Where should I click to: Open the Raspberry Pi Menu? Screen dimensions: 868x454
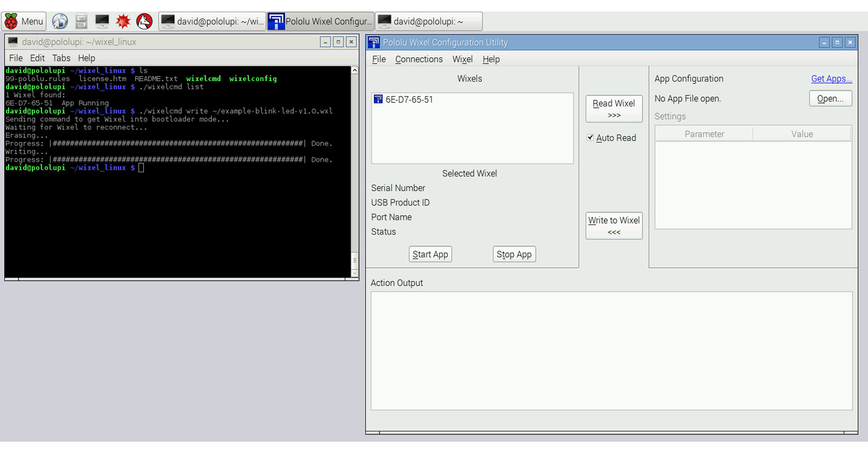[24, 21]
